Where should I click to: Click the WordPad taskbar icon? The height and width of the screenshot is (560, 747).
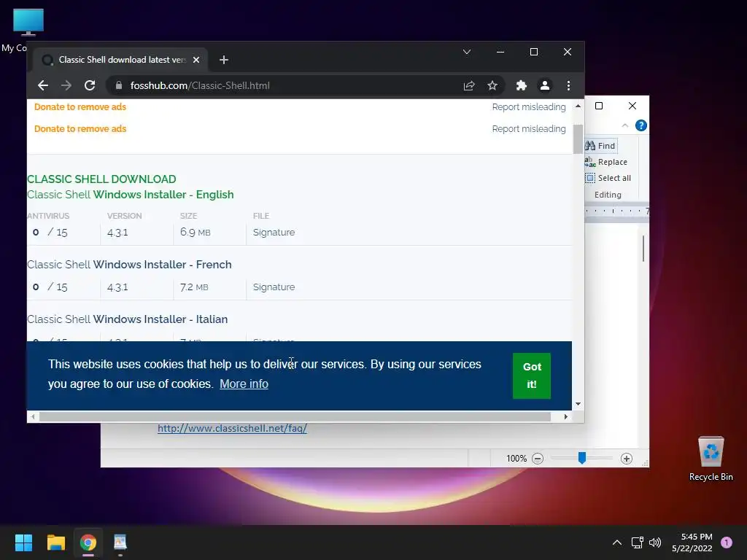120,542
